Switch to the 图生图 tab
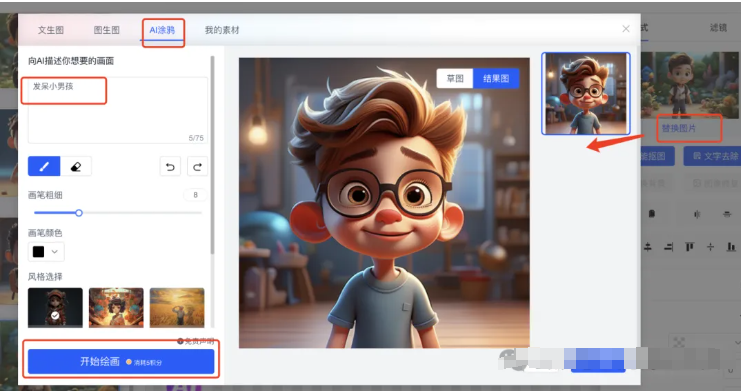This screenshot has height=391, width=741. tap(107, 30)
